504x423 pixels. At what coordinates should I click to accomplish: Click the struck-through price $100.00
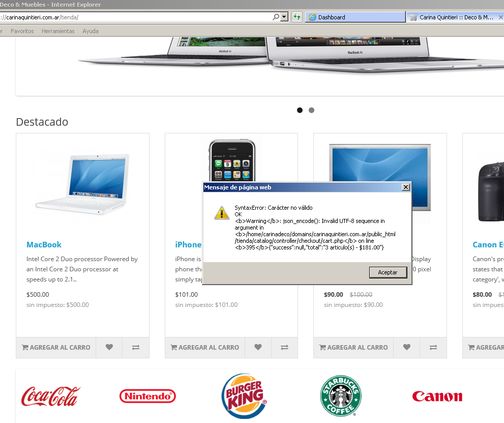pyautogui.click(x=361, y=295)
